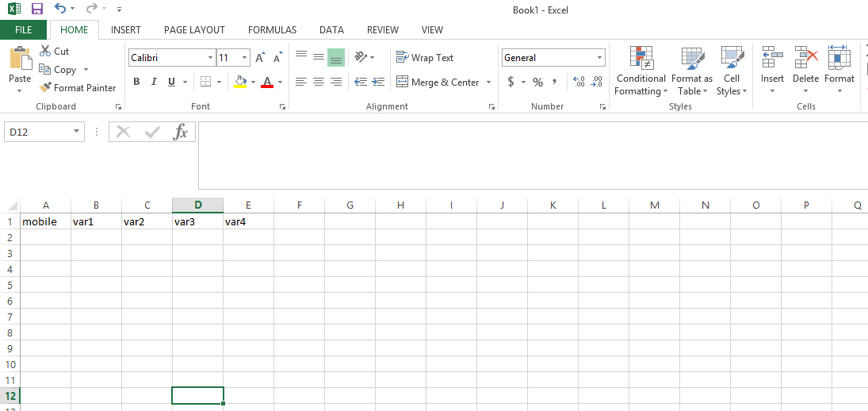Open the Name Box dropdown arrow

pos(76,132)
